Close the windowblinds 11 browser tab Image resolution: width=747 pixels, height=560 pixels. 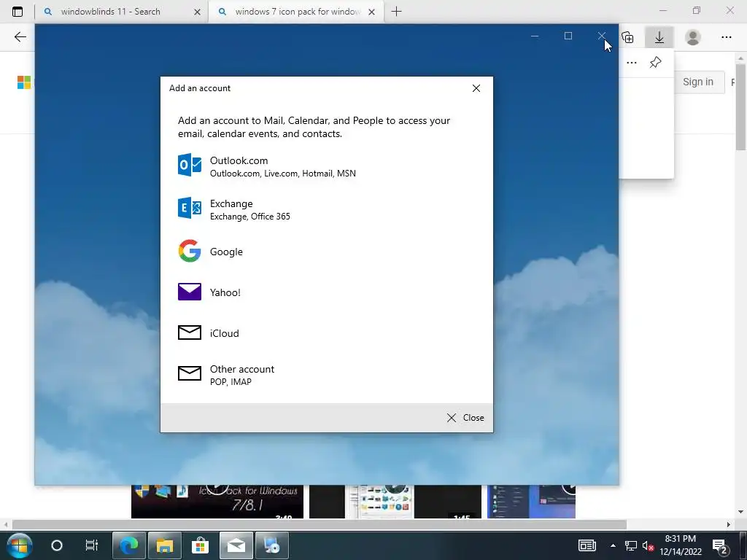click(x=197, y=12)
